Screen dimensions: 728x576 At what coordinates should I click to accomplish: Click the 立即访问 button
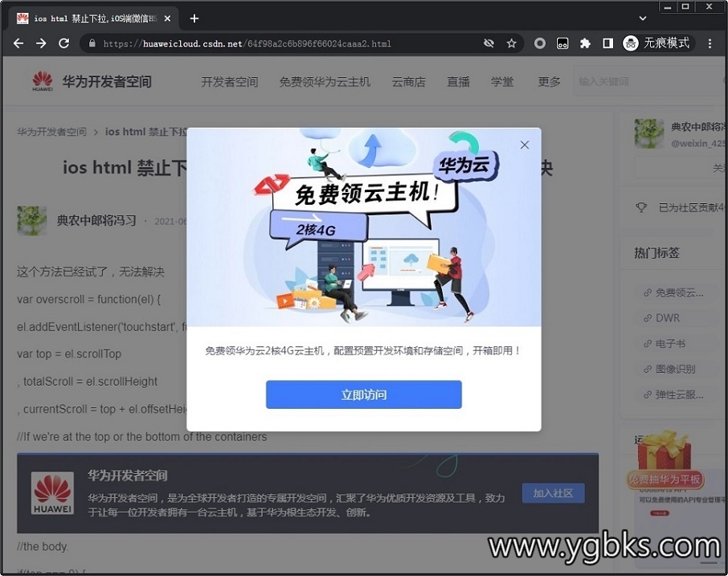(x=363, y=394)
